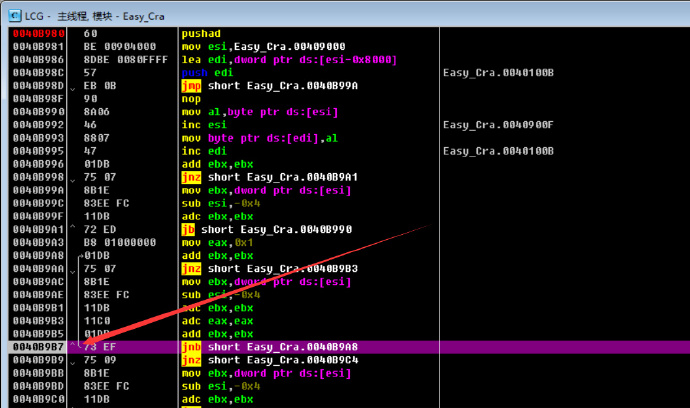Viewport: 690px width, 408px height.
Task: Select 'mov esi,Easy_Cra.00409000' instruction
Action: (x=263, y=47)
